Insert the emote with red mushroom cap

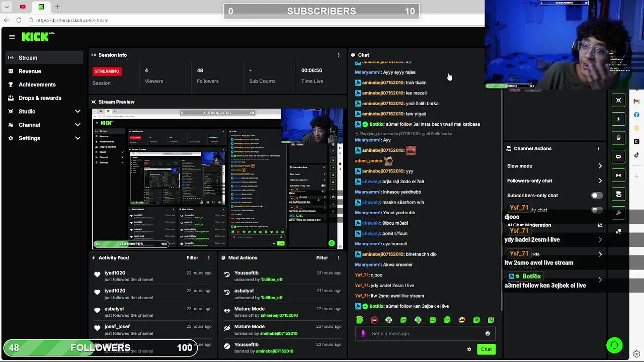[462, 320]
